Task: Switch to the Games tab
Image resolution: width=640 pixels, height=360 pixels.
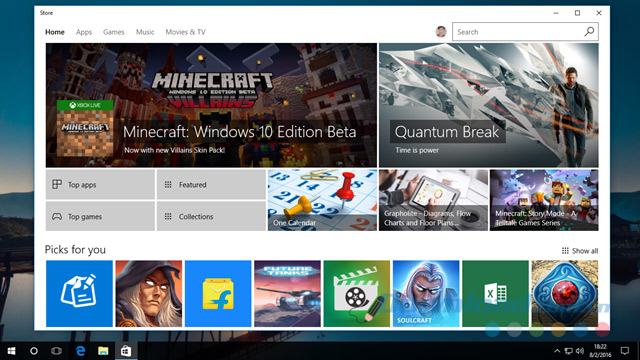Action: coord(113,32)
